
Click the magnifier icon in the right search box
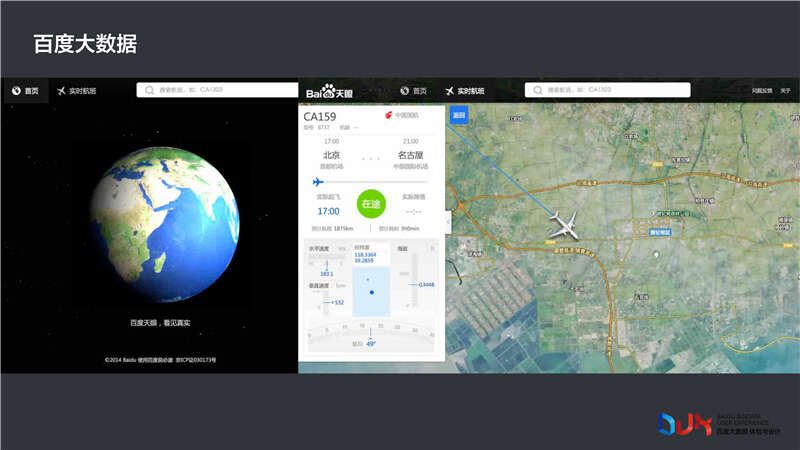[x=538, y=90]
